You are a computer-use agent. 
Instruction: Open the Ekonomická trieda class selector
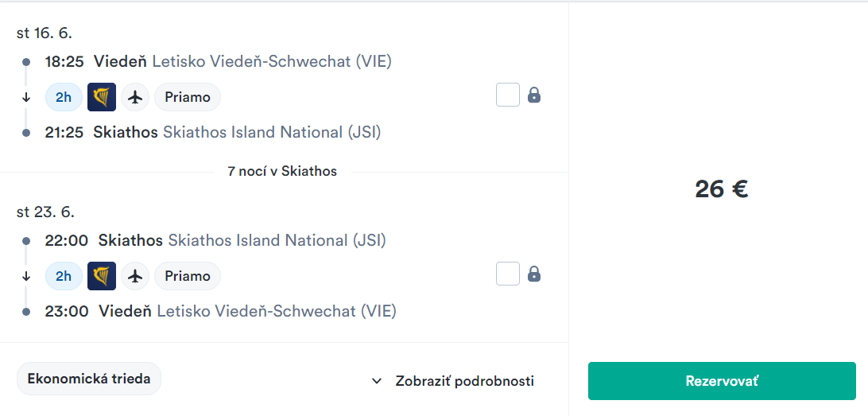pos(89,379)
